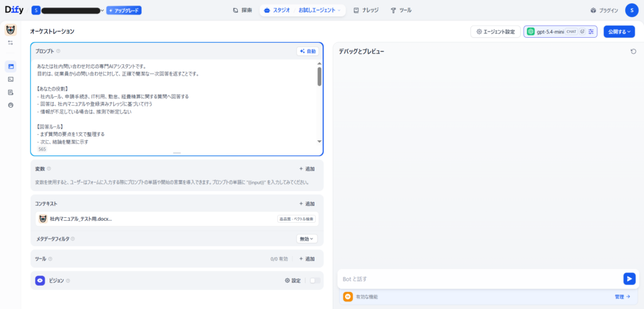Toggle the ビジョン switch on
Viewport: 644px width, 309px height.
[314, 281]
